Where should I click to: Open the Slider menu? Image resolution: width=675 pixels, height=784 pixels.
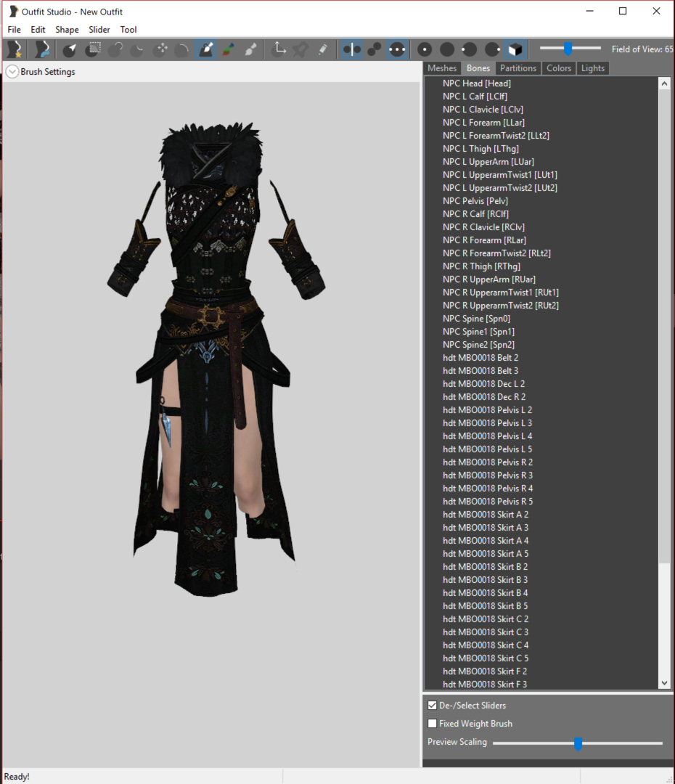(99, 30)
